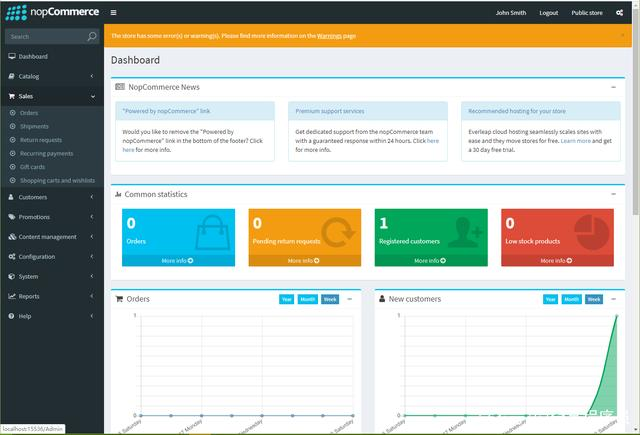Open More info on Orders tile

click(x=178, y=260)
